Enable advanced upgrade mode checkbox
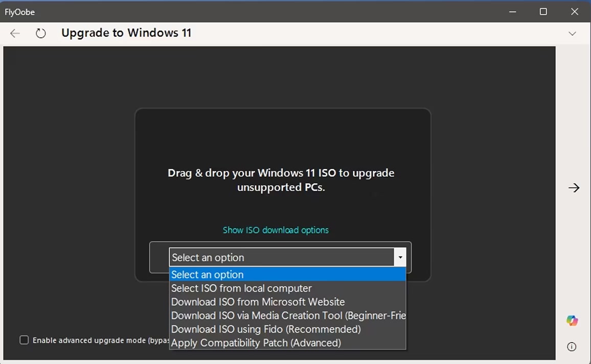This screenshot has height=364, width=591. click(24, 340)
